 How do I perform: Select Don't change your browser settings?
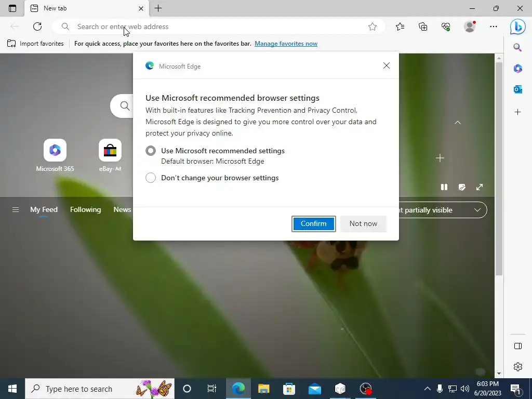click(x=151, y=178)
